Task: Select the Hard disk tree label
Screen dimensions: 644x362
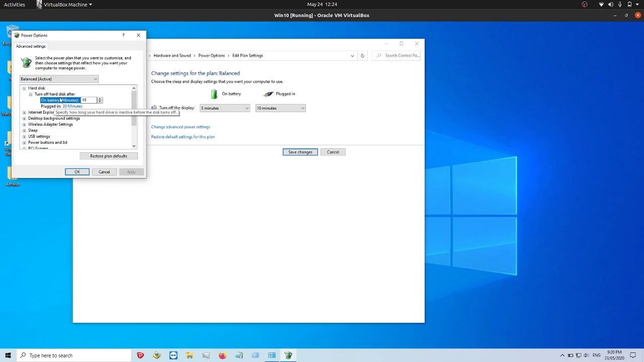Action: (x=37, y=88)
